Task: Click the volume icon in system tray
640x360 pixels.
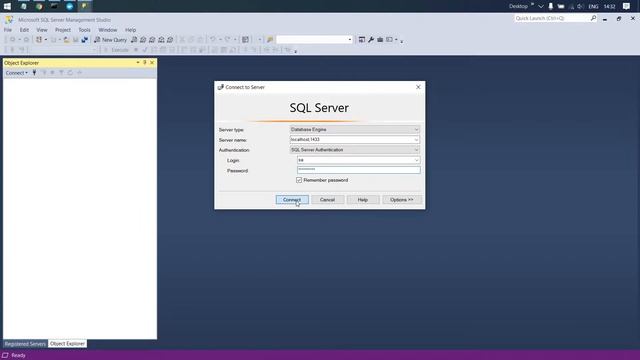Action: tap(580, 6)
